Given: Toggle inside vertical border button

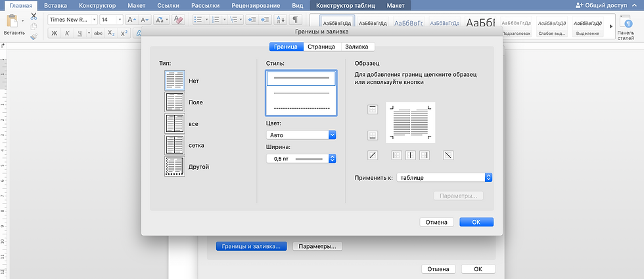Looking at the screenshot, I should 411,155.
